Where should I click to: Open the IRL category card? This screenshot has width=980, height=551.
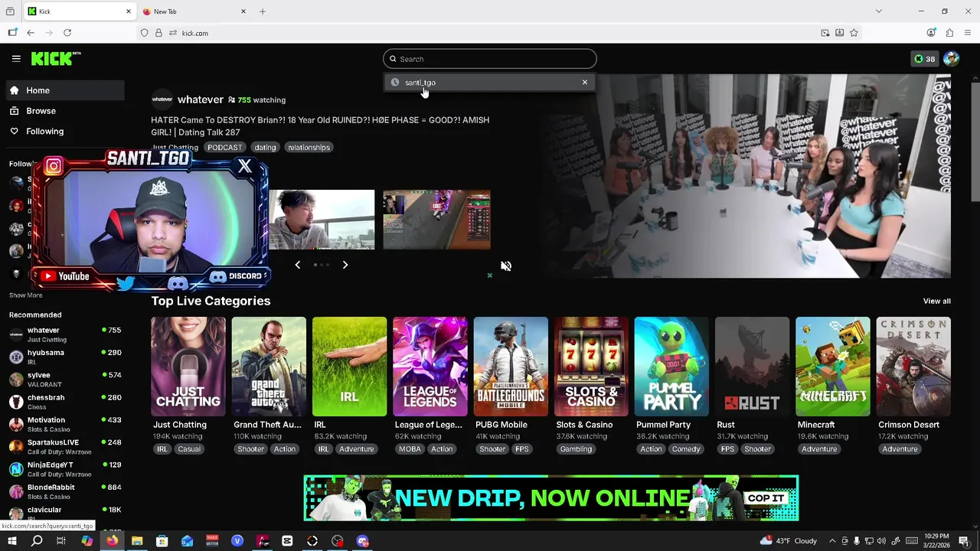click(x=349, y=367)
